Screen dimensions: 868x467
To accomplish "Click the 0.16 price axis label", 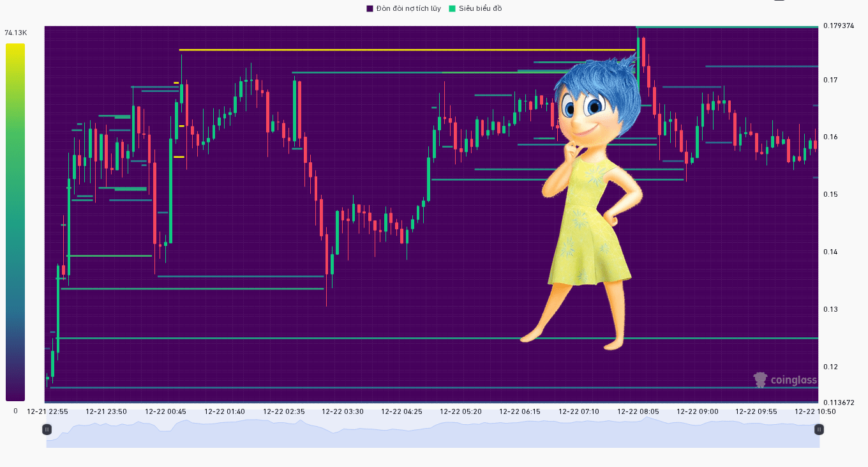I will (830, 137).
